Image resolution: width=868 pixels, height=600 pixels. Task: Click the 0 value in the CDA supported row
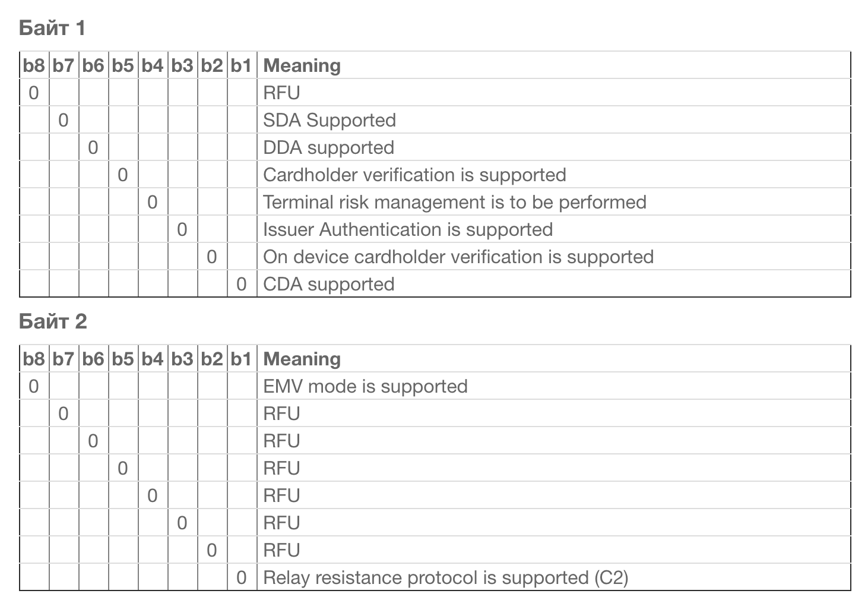tap(241, 284)
